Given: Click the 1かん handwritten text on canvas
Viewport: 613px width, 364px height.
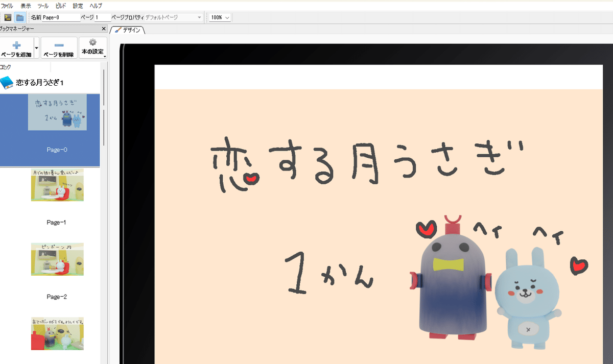Looking at the screenshot, I should (x=328, y=273).
